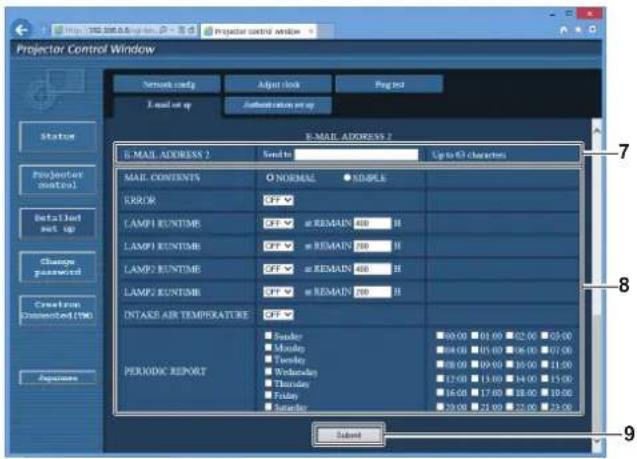Enable the 09:00 report time checkbox
Screen dimensions: 637x459
pyautogui.click(x=475, y=364)
